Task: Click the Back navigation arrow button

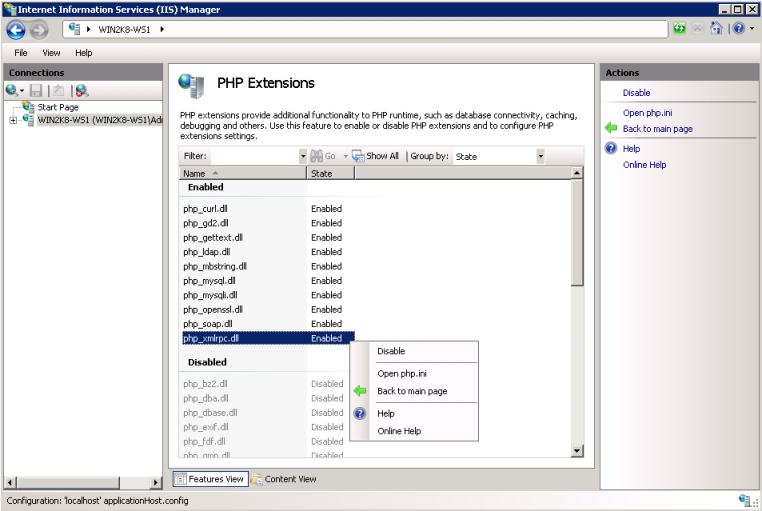Action: 15,29
